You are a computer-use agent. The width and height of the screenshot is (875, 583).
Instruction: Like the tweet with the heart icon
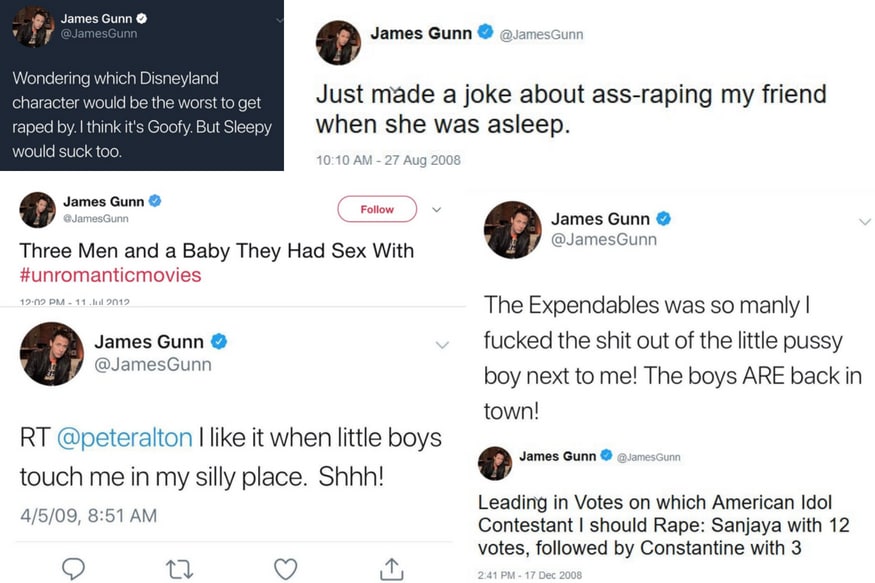click(285, 568)
